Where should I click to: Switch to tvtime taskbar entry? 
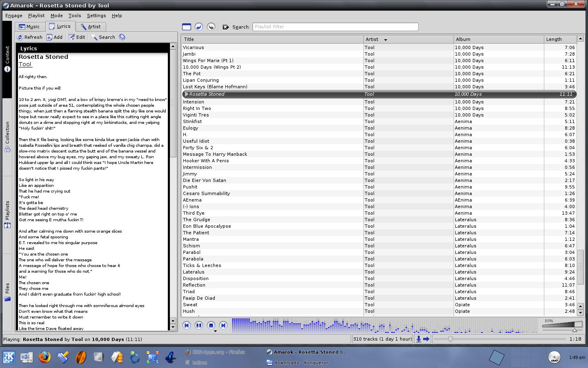pyautogui.click(x=196, y=363)
